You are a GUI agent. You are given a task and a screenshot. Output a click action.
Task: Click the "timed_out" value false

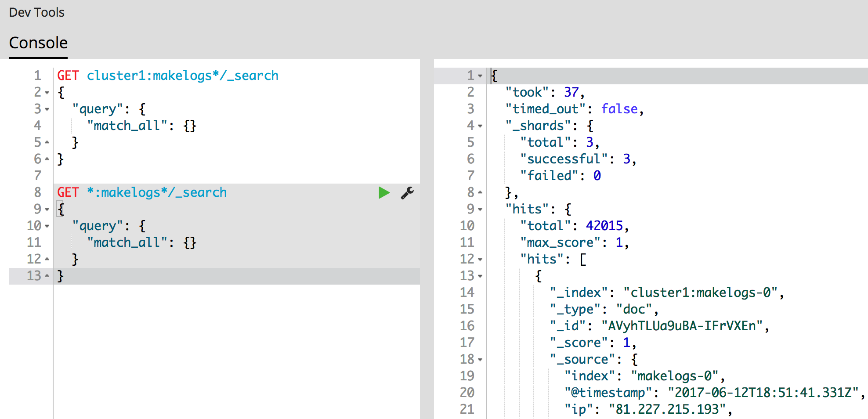[x=619, y=109]
